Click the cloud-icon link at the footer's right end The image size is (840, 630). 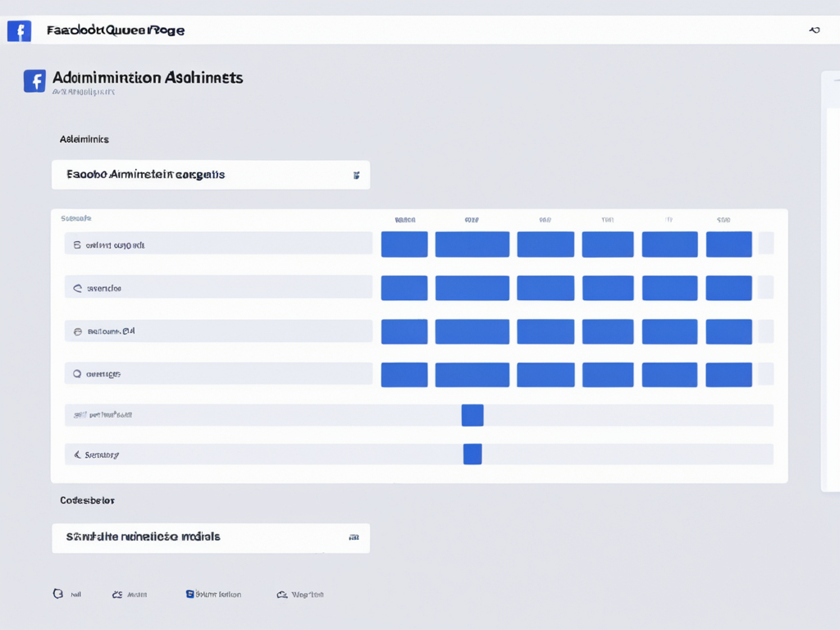point(300,594)
